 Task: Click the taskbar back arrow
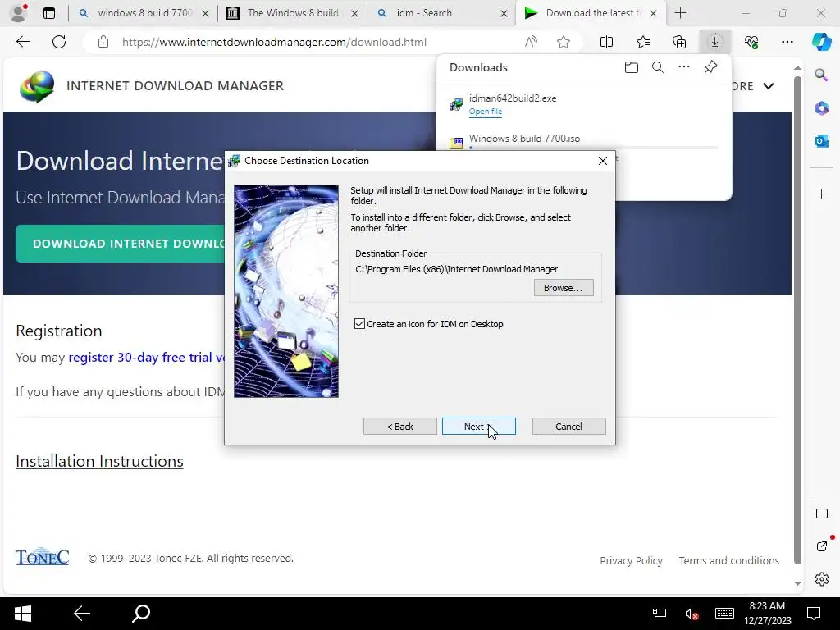(81, 613)
